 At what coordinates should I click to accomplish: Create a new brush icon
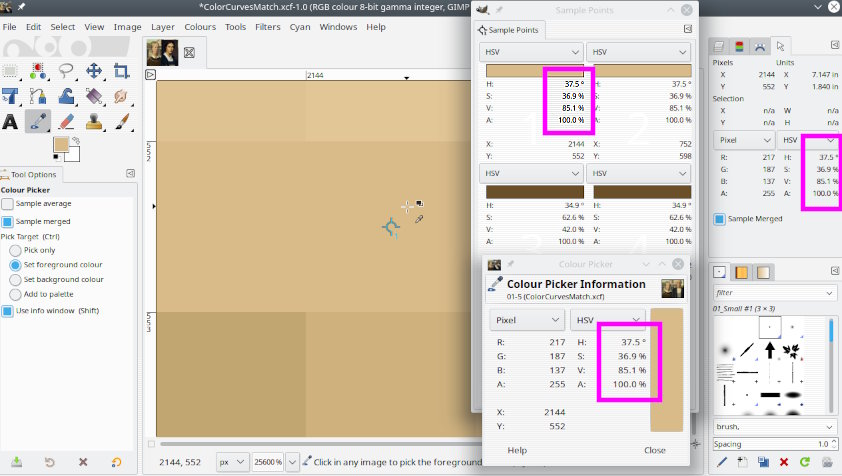[743, 462]
